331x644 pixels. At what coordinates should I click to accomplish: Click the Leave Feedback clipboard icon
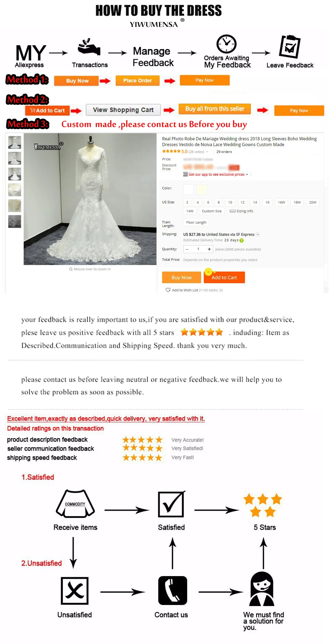(x=290, y=46)
